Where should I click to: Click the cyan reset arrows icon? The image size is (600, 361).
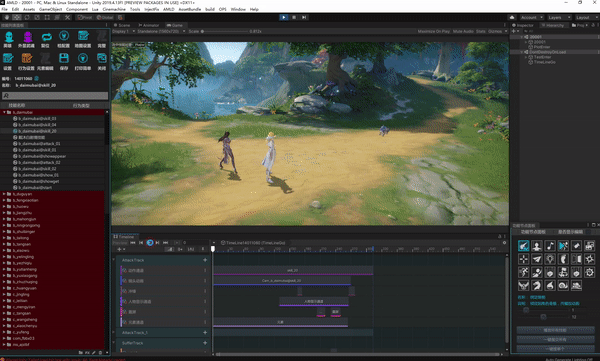click(x=46, y=37)
